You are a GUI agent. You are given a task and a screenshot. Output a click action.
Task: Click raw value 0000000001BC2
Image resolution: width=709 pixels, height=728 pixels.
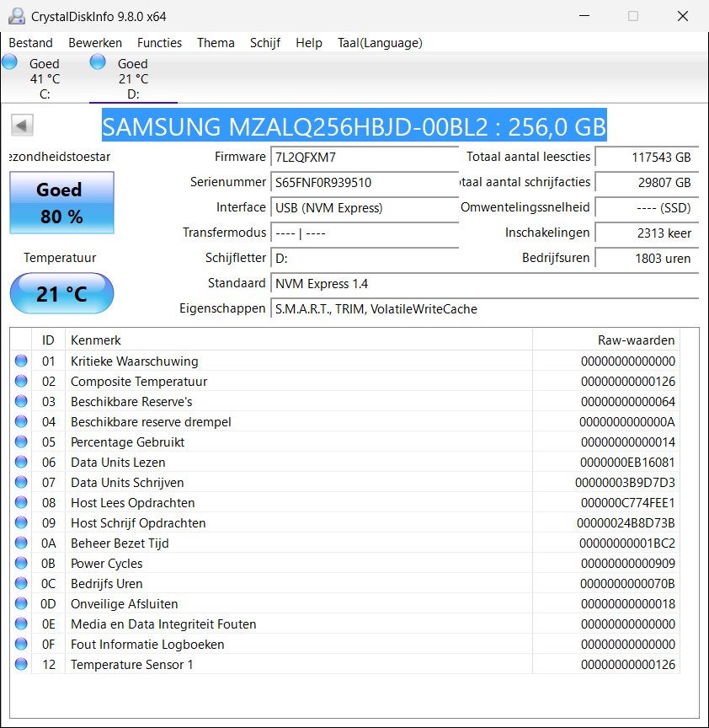click(x=627, y=543)
